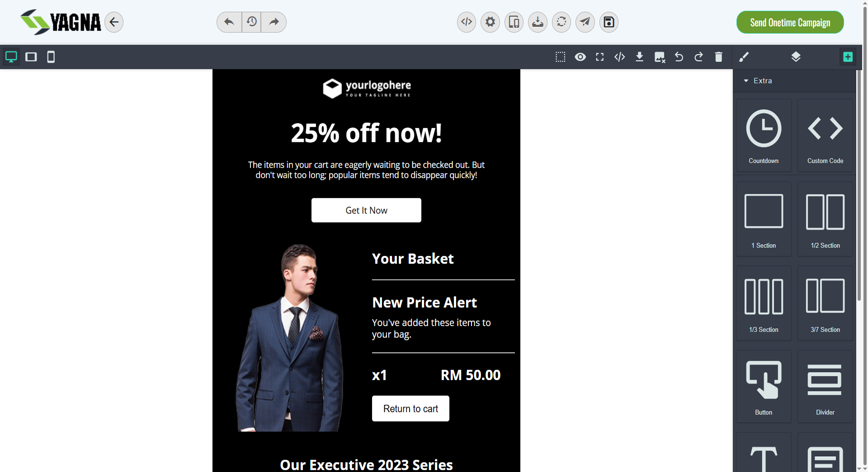Click Send Onetime Campaign button

point(790,22)
